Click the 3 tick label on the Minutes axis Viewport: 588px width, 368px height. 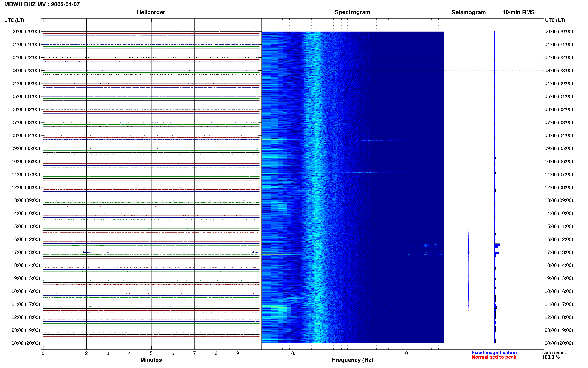(x=108, y=353)
